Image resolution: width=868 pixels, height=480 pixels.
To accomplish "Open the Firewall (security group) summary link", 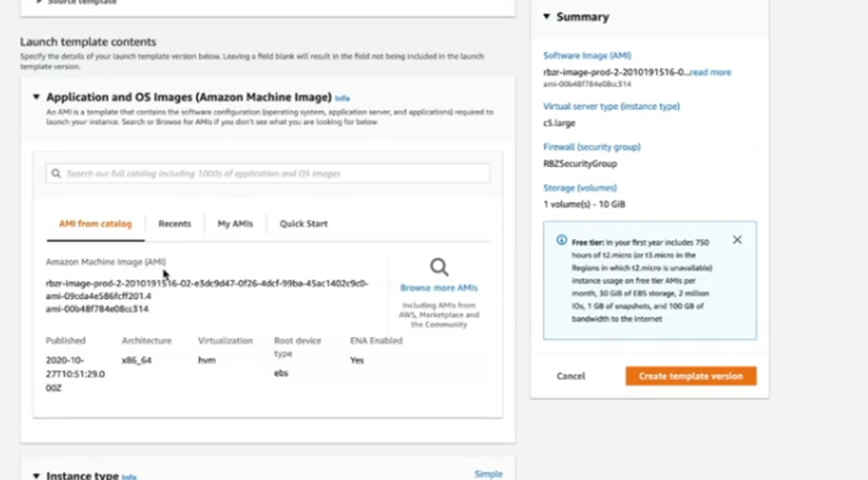I will point(591,147).
